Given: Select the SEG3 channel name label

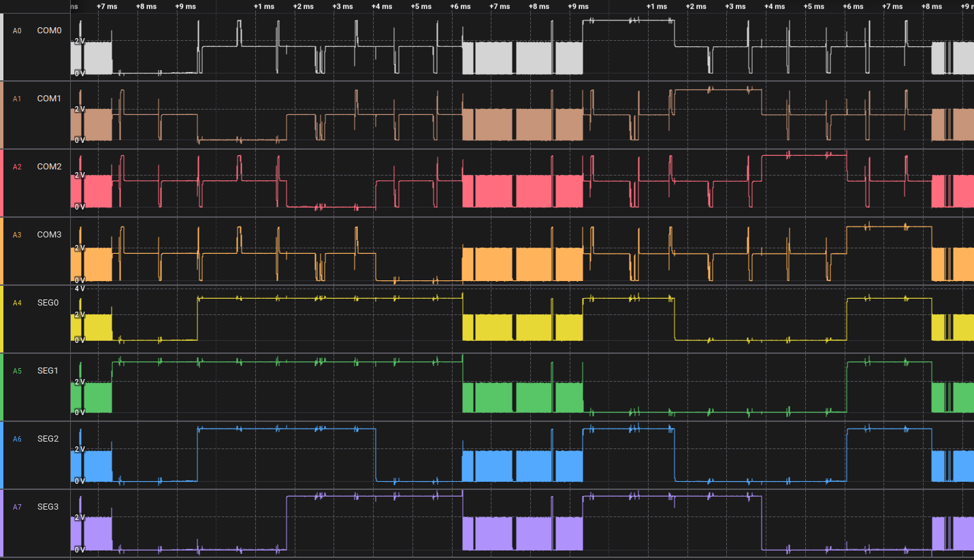Looking at the screenshot, I should 48,507.
